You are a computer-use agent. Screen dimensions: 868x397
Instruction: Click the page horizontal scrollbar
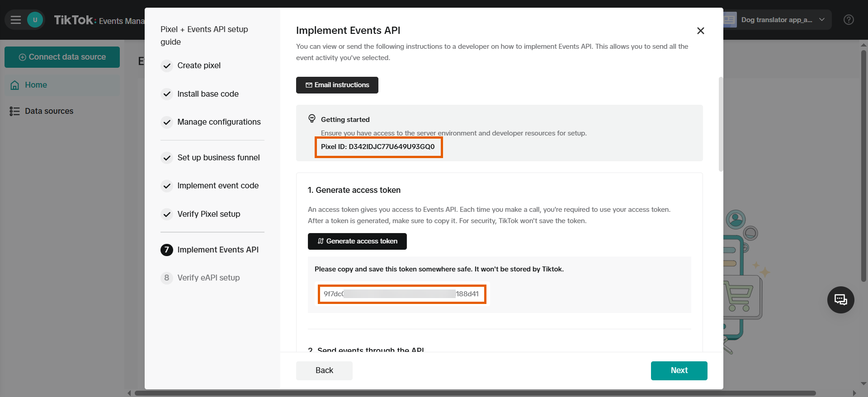tap(475, 393)
